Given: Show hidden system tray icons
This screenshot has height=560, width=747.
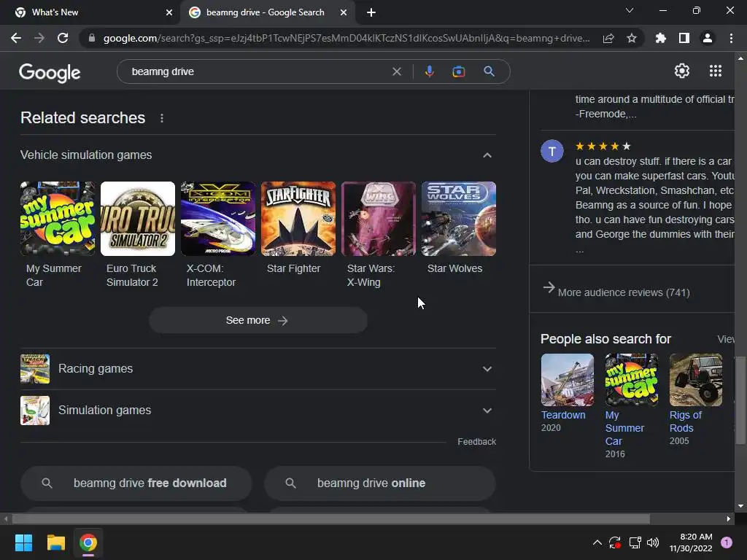Looking at the screenshot, I should point(597,542).
